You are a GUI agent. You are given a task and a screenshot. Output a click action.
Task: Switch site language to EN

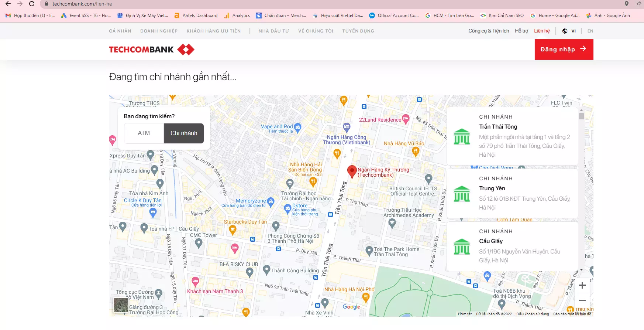point(590,31)
